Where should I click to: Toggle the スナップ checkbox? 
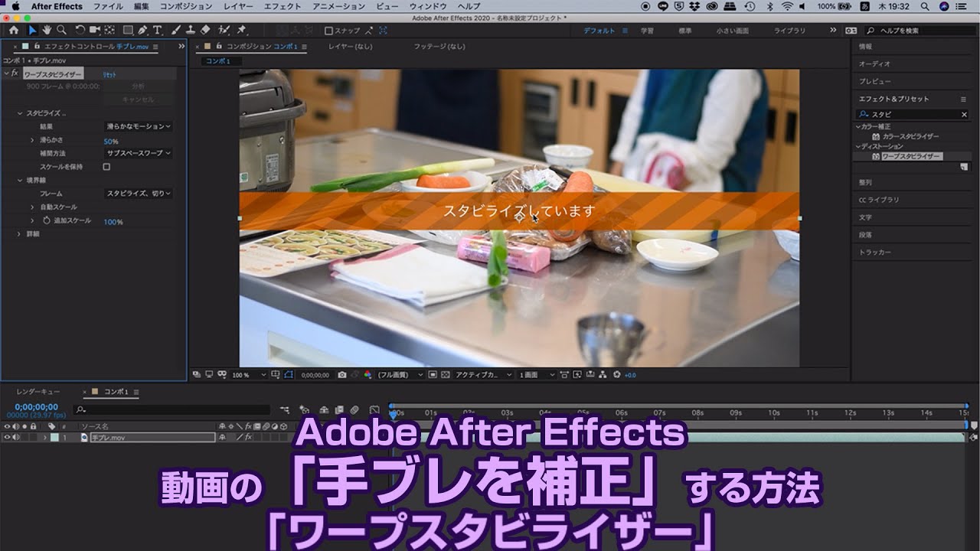coord(328,31)
